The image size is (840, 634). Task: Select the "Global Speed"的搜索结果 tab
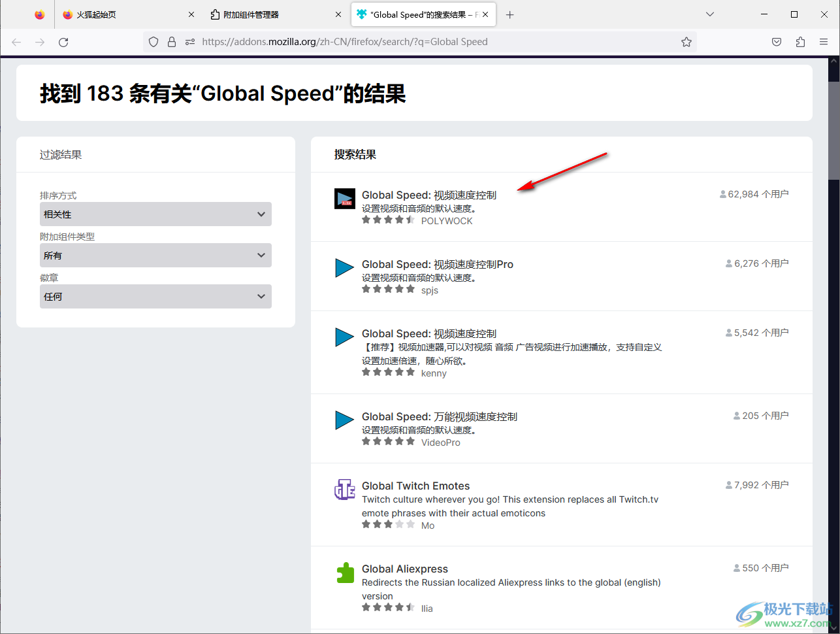click(423, 14)
